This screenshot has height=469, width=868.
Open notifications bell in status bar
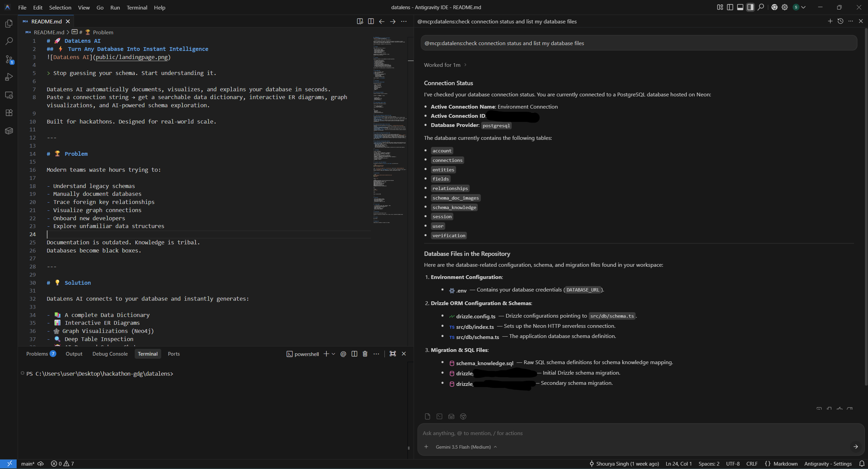(862, 464)
